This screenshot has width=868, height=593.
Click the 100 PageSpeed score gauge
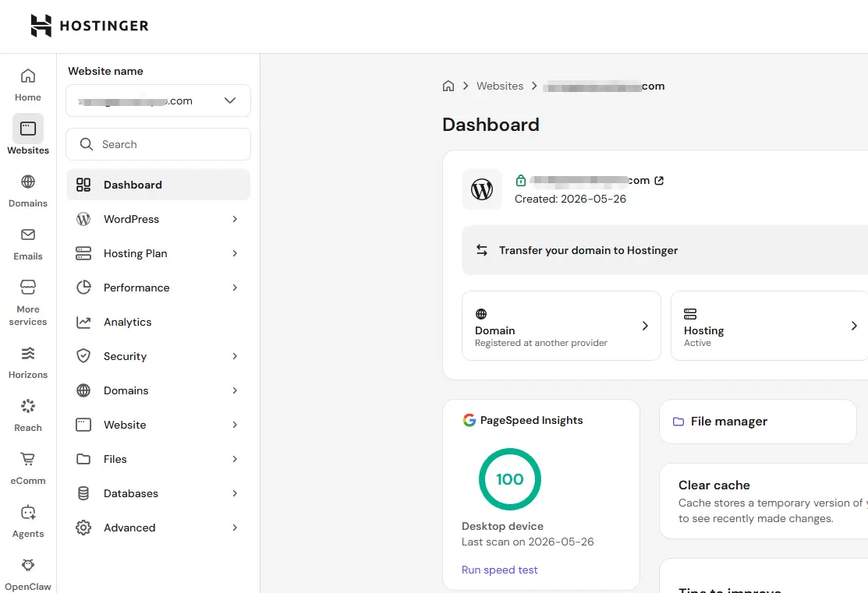[x=510, y=479]
